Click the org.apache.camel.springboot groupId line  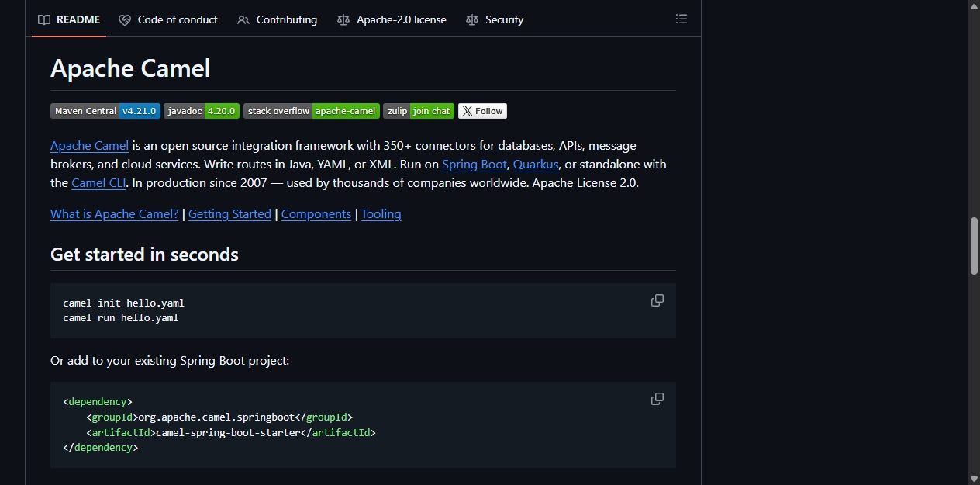coord(219,417)
